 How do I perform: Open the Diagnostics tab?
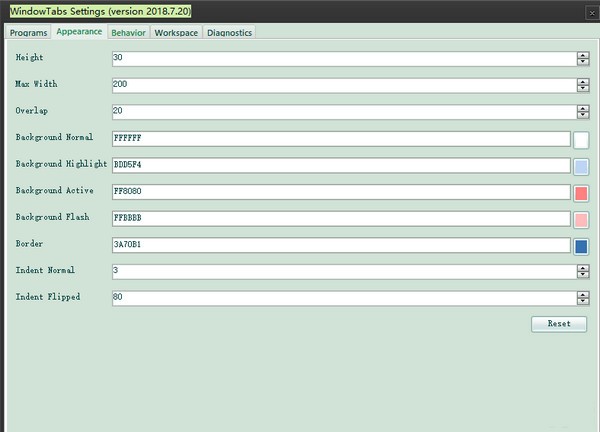pos(229,32)
